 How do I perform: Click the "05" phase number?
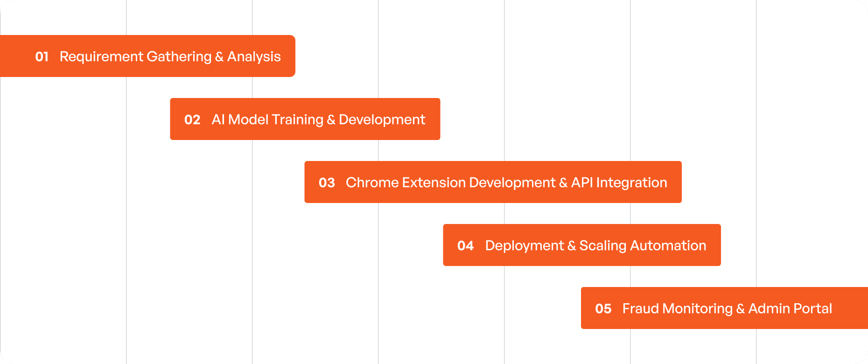click(603, 308)
